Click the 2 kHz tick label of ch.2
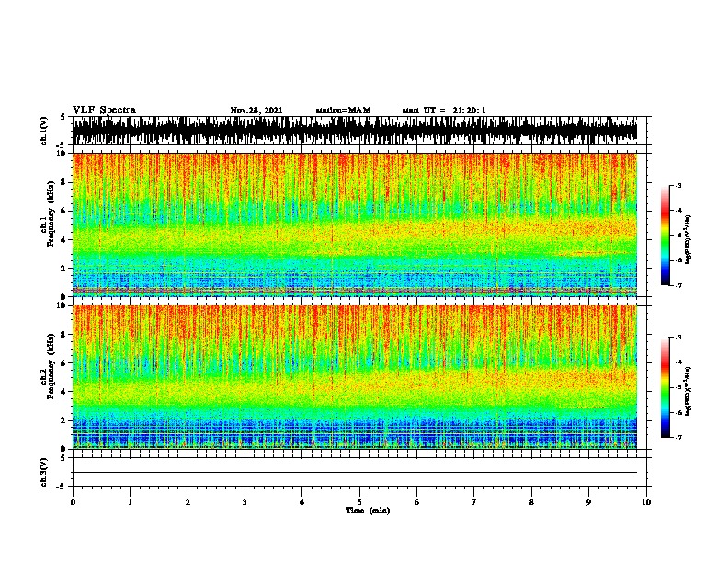Viewport: 728px width, 563px height. (x=65, y=420)
